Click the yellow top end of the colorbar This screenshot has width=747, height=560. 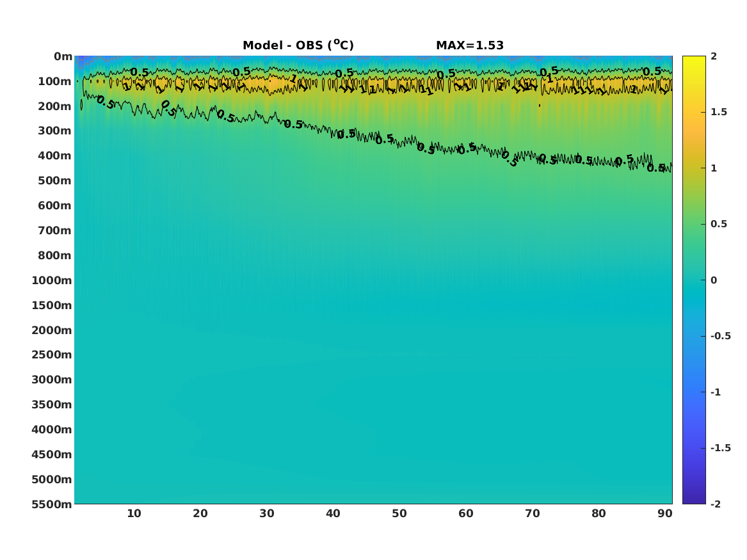(x=694, y=61)
